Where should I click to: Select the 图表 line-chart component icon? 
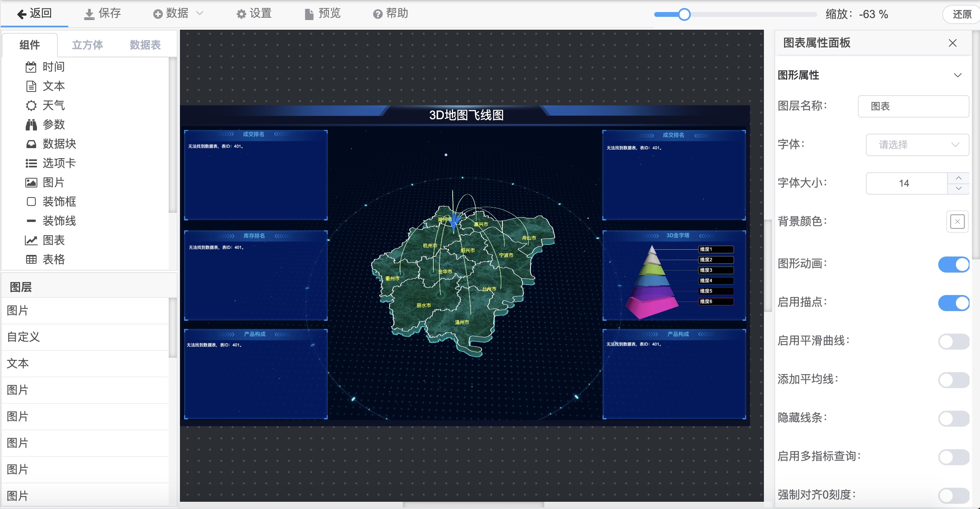[31, 240]
